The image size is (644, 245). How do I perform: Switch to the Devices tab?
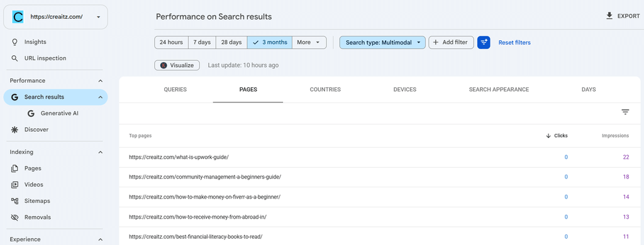click(405, 89)
